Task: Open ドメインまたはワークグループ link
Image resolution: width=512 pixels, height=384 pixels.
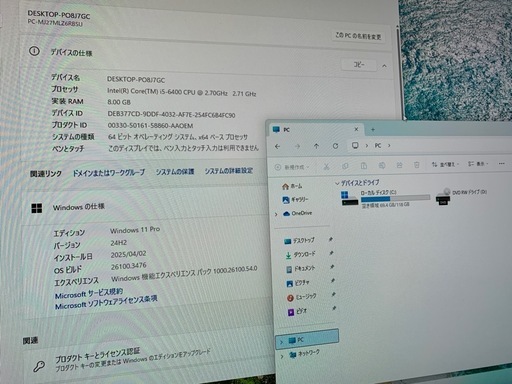Action: [109, 173]
